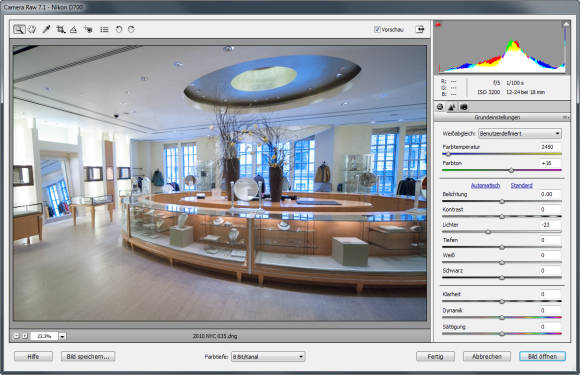580x375 pixels.
Task: Select the Zoom tool in toolbar
Action: pyautogui.click(x=19, y=29)
